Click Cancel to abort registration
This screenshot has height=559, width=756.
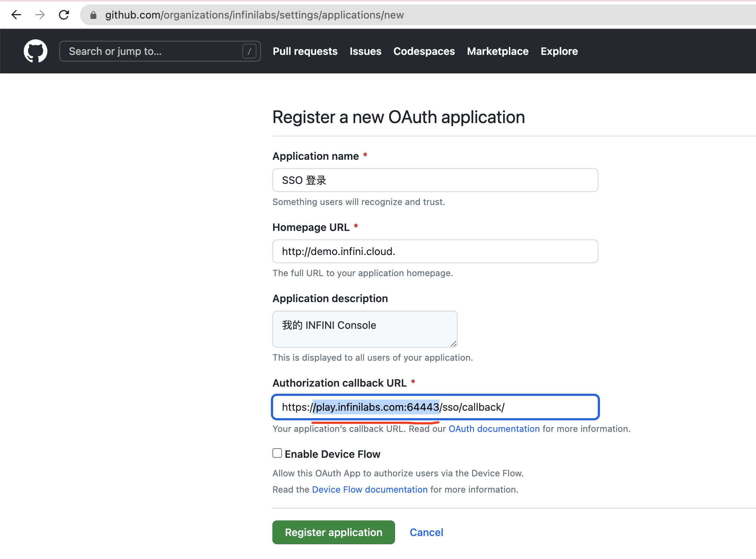click(x=426, y=532)
